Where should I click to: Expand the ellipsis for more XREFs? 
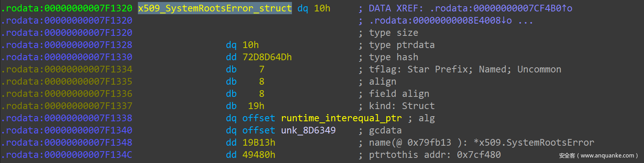coord(525,20)
